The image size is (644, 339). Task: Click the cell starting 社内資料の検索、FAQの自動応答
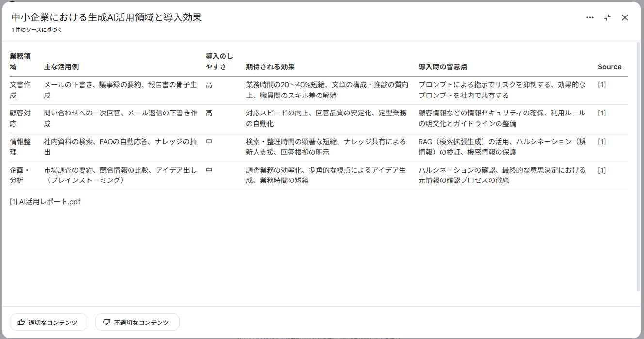[x=121, y=147]
